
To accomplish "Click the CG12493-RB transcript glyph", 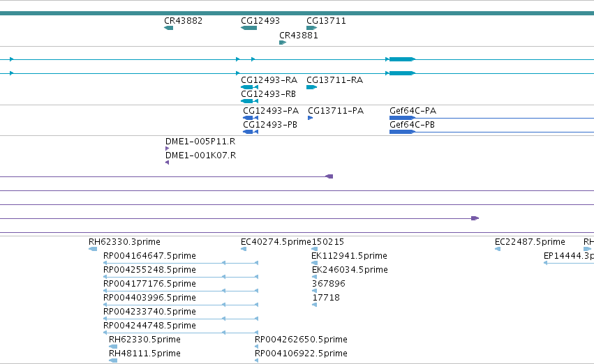I will (249, 101).
